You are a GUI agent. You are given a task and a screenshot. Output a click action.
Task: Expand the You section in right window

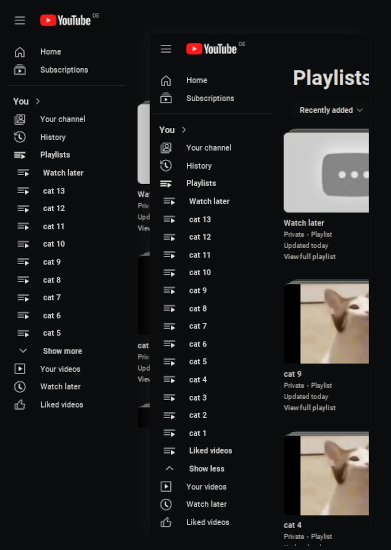click(173, 130)
